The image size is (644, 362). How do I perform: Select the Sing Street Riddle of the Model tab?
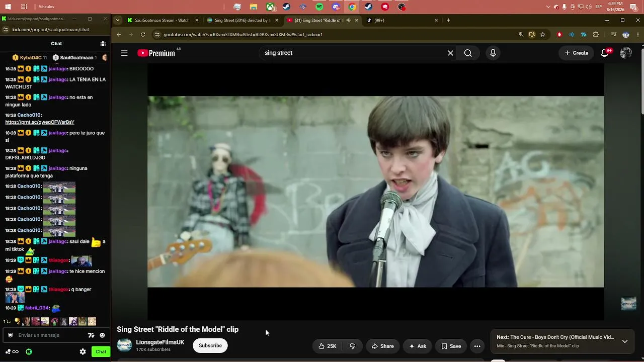point(322,20)
